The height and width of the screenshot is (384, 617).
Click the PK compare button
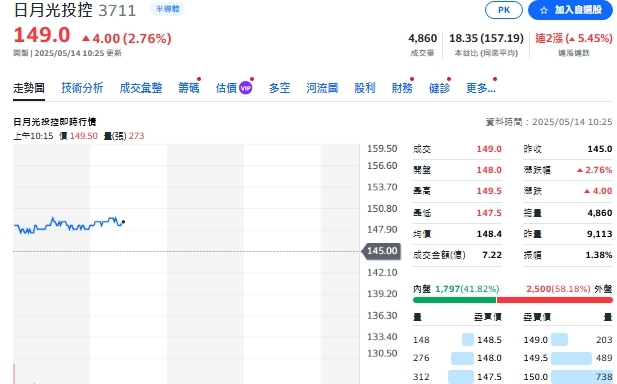tap(504, 10)
